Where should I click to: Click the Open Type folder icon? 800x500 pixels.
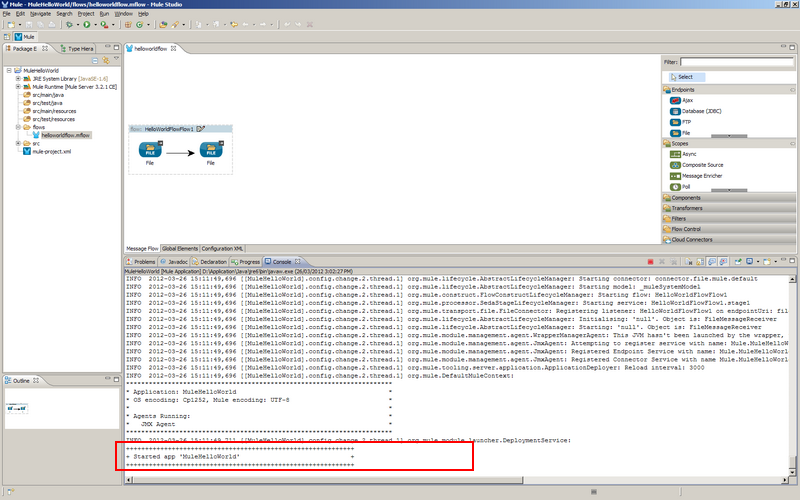(163, 24)
